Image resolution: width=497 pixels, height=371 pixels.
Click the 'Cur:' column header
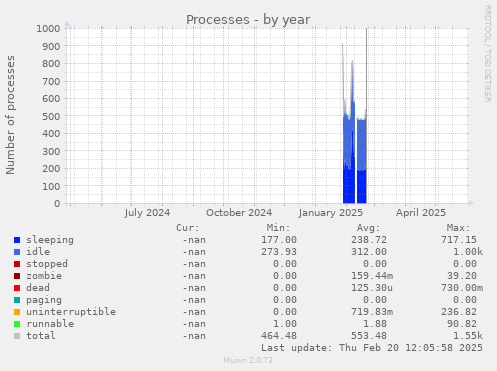(x=188, y=228)
